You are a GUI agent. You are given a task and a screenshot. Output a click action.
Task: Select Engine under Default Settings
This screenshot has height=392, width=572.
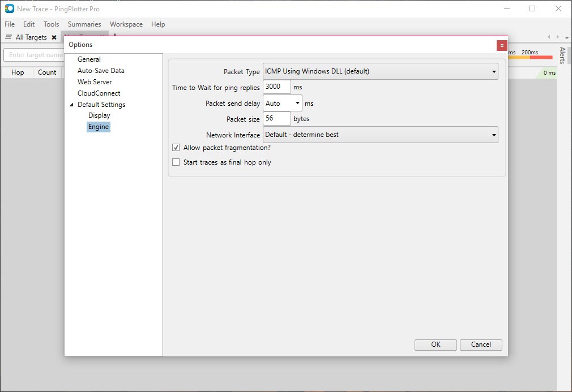99,127
